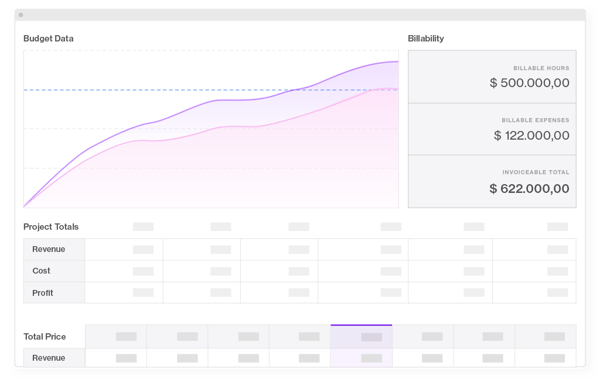Click the $ 122.000,00 value
The height and width of the screenshot is (380, 600).
pos(531,135)
